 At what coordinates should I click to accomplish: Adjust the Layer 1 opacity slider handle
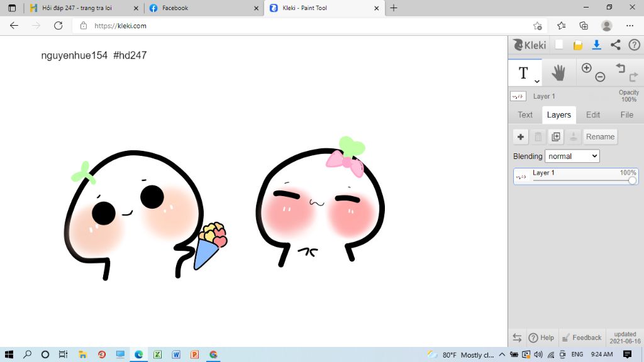pyautogui.click(x=632, y=180)
